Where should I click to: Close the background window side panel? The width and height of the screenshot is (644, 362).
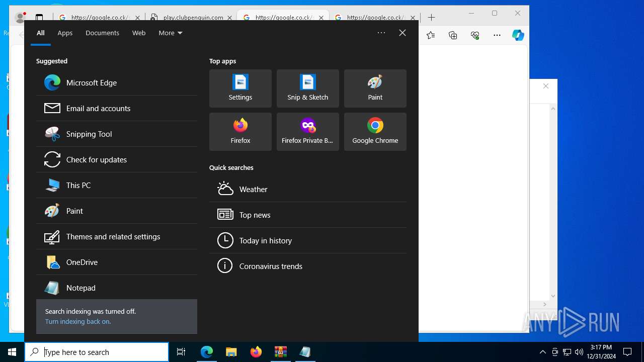(x=545, y=86)
